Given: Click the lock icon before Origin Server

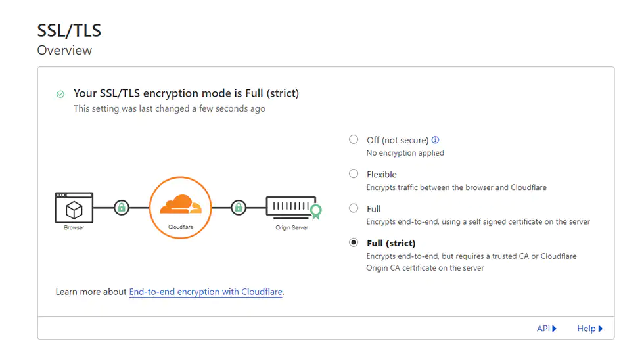Looking at the screenshot, I should (x=239, y=208).
